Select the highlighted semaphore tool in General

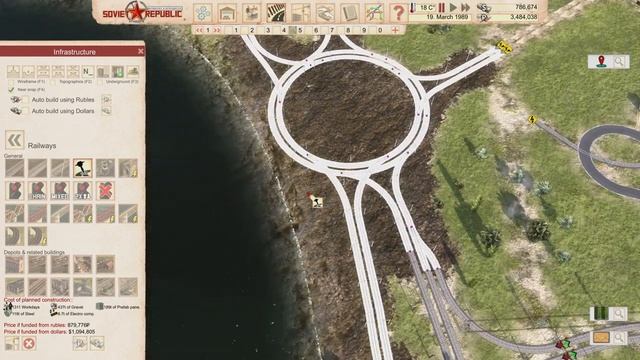pos(82,168)
